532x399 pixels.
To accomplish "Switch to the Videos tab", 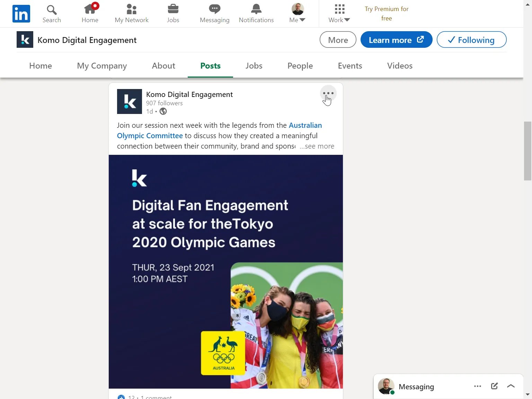I will tap(400, 66).
